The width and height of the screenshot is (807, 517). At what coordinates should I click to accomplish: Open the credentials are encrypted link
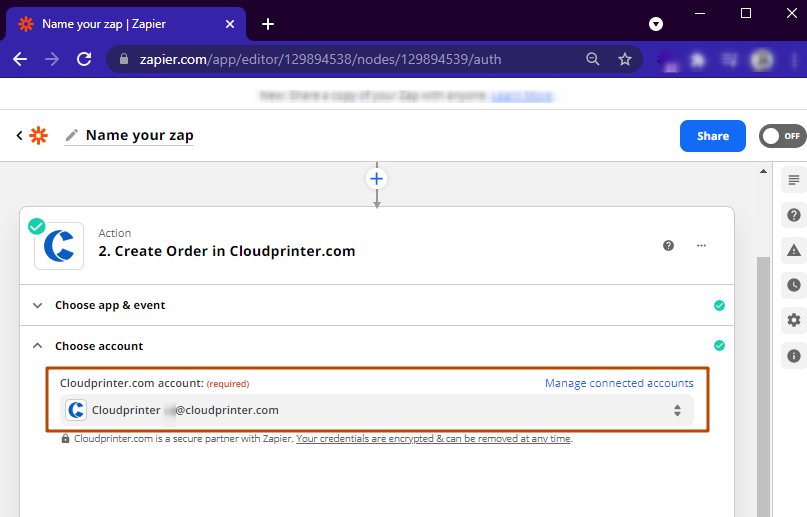433,439
